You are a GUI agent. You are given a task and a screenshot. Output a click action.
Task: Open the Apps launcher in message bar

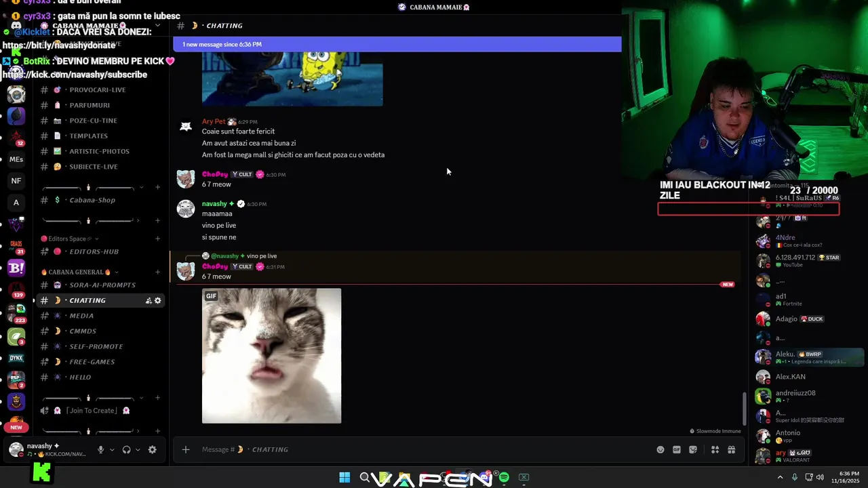(x=715, y=449)
